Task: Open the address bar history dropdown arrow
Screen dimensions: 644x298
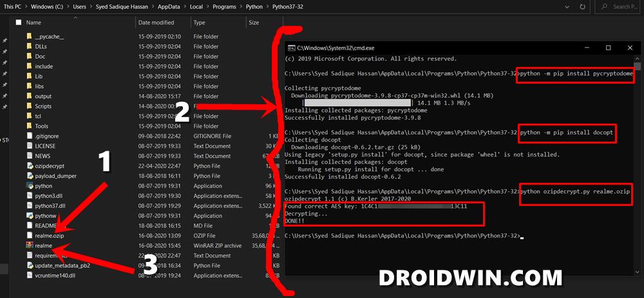Action: (567, 6)
